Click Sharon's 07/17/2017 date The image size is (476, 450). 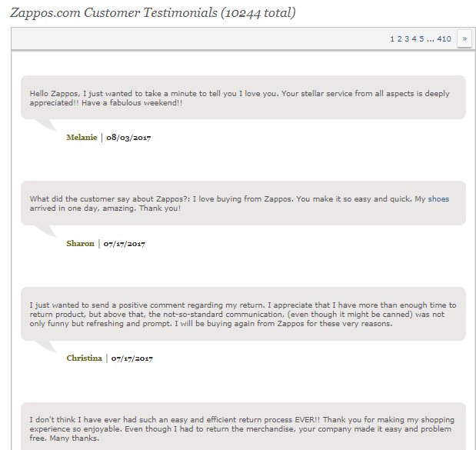[x=125, y=244]
